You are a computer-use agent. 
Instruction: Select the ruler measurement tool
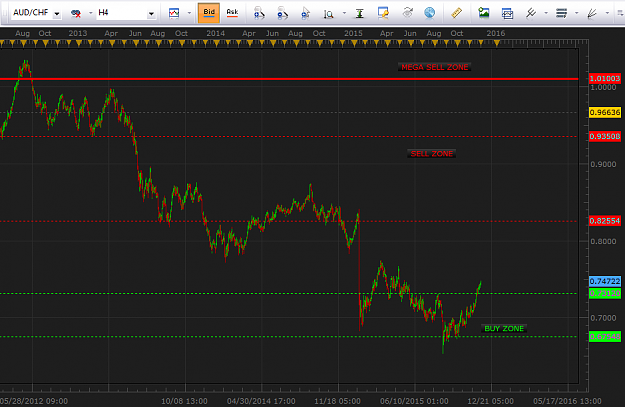click(x=456, y=13)
